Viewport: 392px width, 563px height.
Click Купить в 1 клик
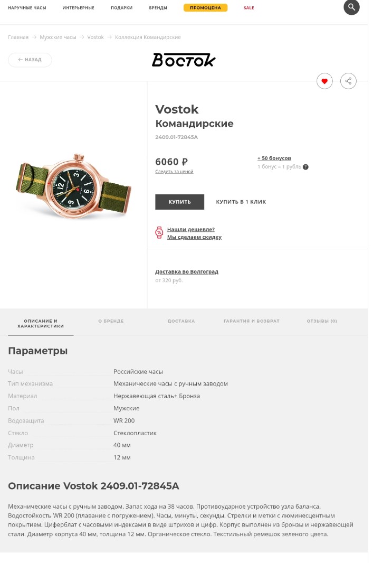point(241,202)
